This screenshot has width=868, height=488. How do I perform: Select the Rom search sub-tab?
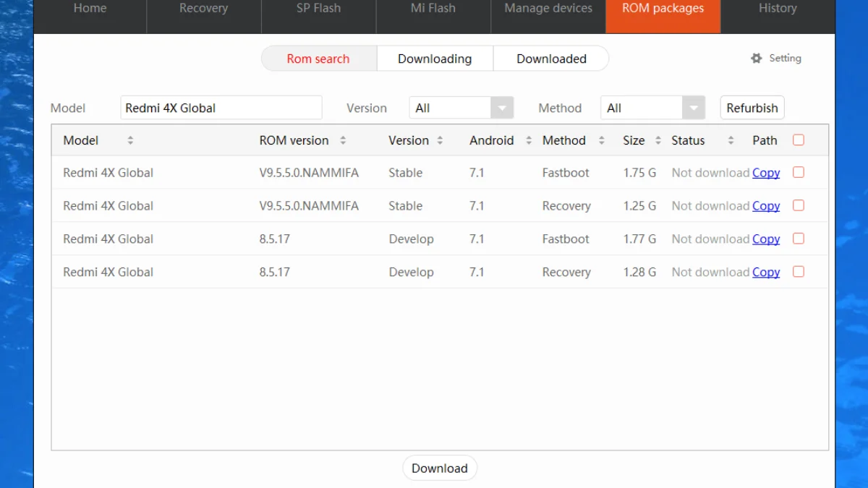[x=318, y=59]
